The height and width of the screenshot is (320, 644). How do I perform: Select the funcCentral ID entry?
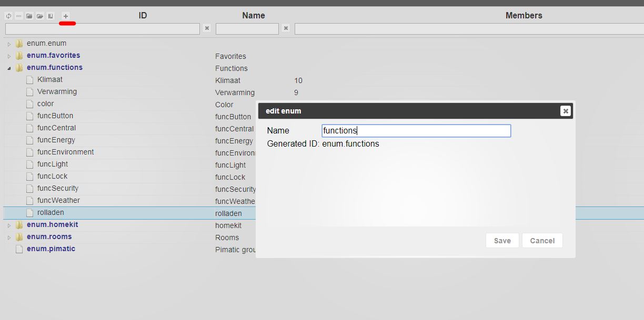56,128
